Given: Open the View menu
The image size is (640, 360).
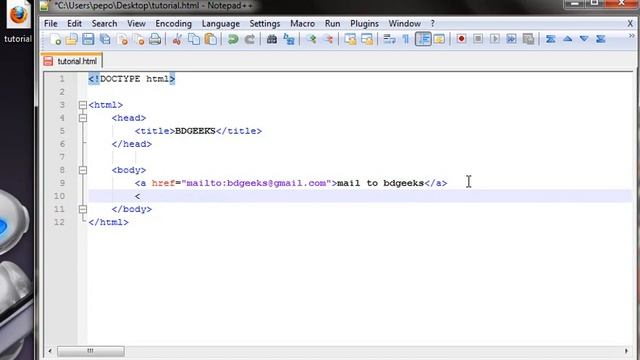Looking at the screenshot, I should click(x=136, y=24).
